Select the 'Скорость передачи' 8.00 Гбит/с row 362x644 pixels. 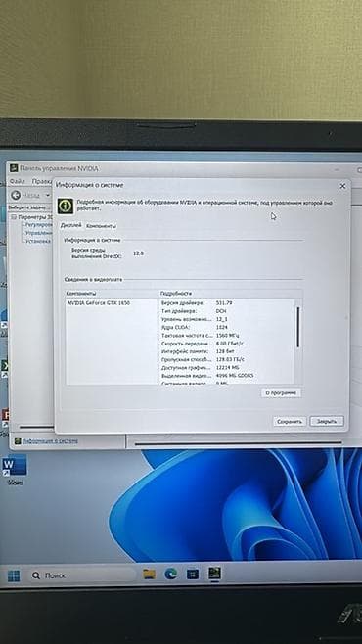[x=227, y=344]
